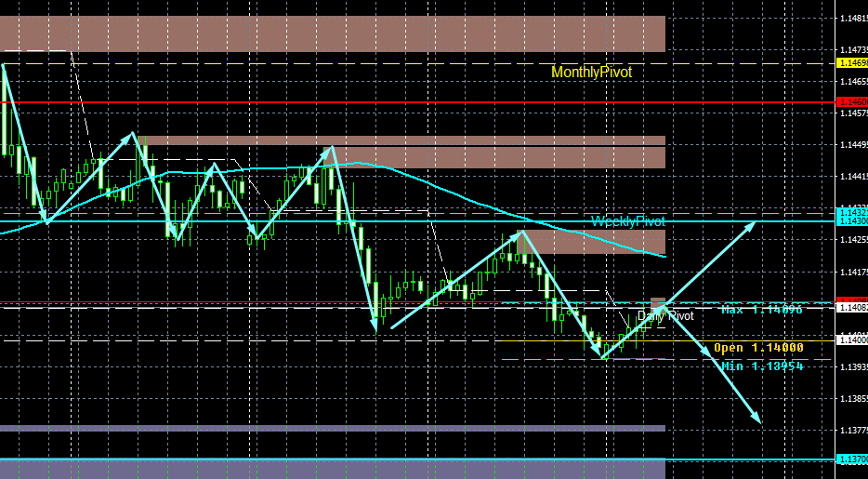The height and width of the screenshot is (479, 868).
Task: Select the Min 1.13954 label
Action: coord(763,366)
